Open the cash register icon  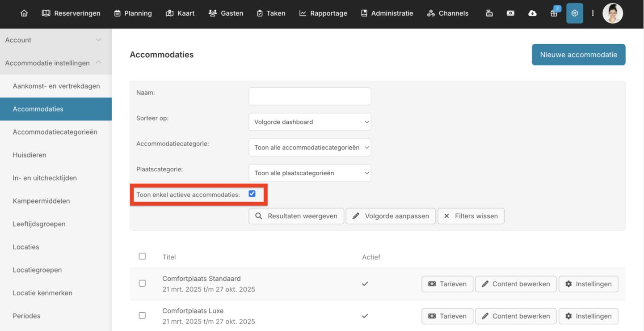(489, 13)
